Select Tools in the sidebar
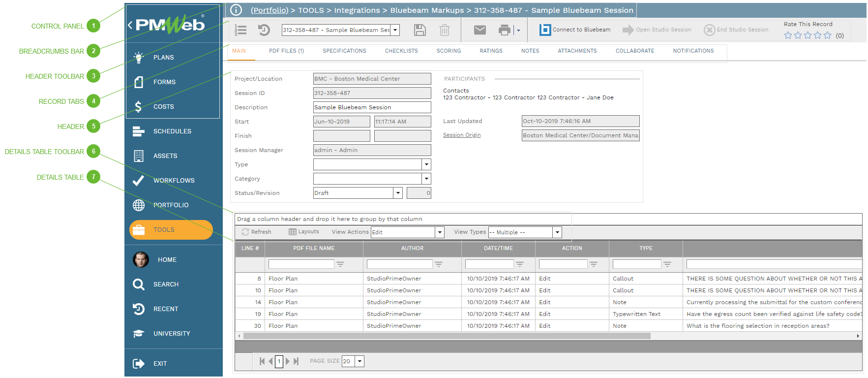This screenshot has height=378, width=868. 171,230
